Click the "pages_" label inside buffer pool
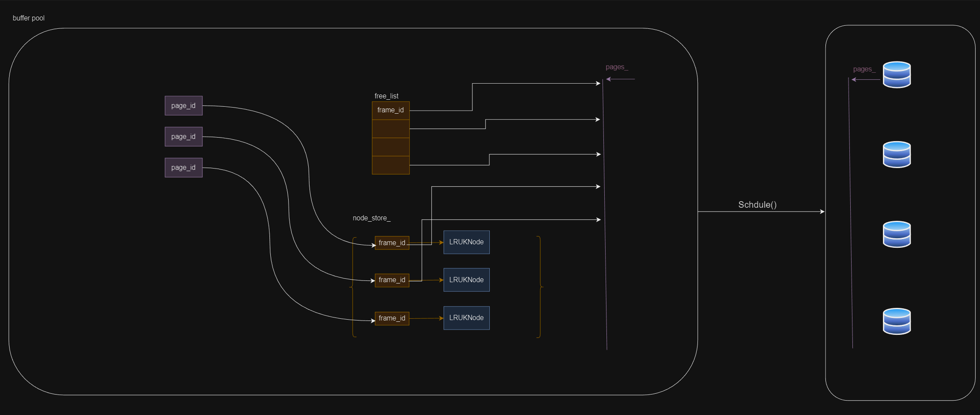The width and height of the screenshot is (980, 415). pos(617,67)
